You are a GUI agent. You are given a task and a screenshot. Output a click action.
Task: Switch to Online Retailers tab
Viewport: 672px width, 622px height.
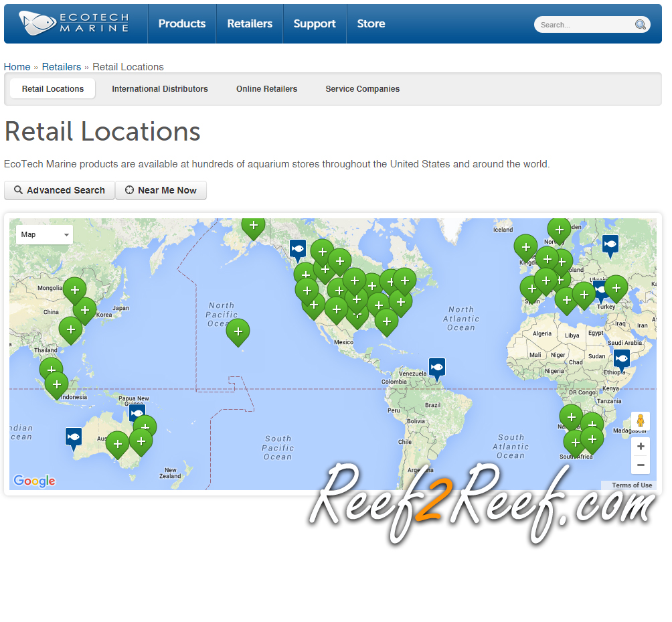coord(266,89)
